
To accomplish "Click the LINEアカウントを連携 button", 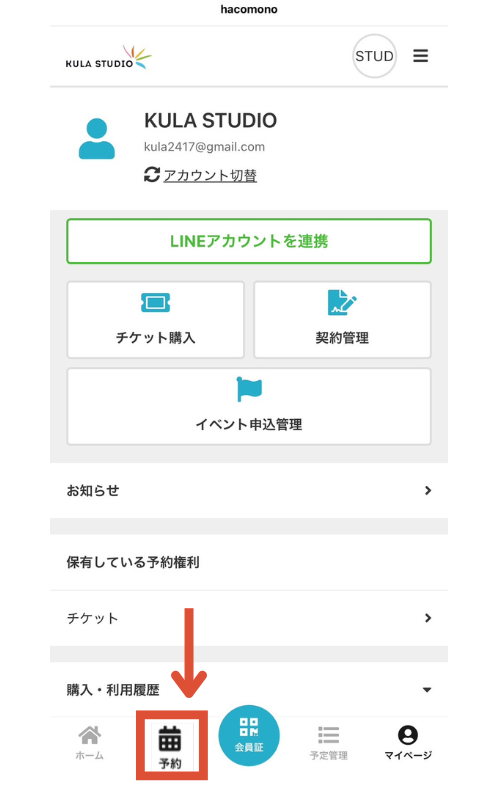I will [x=249, y=241].
